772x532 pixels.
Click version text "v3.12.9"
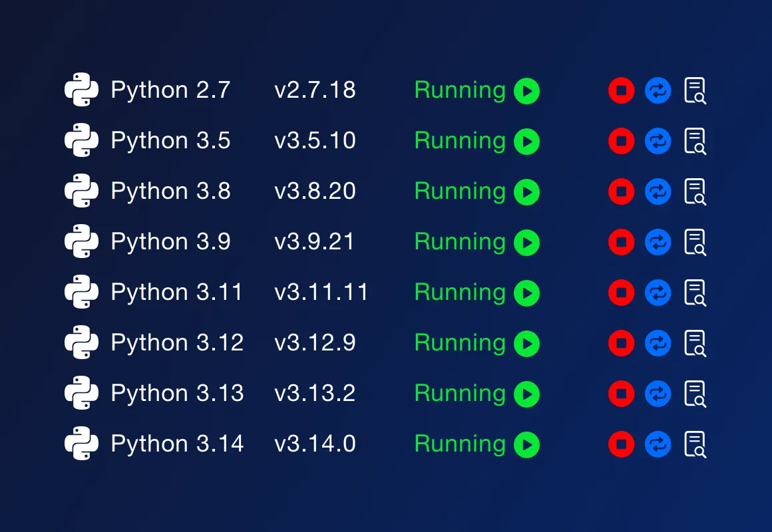point(315,342)
